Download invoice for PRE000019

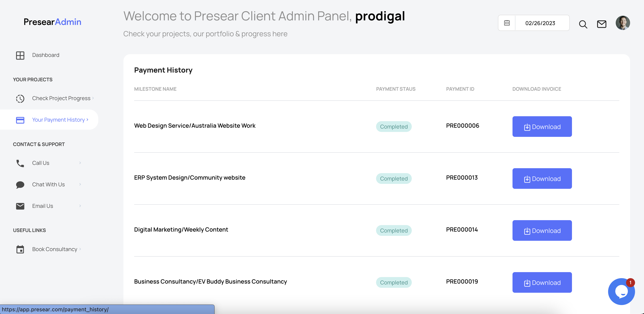coord(542,282)
